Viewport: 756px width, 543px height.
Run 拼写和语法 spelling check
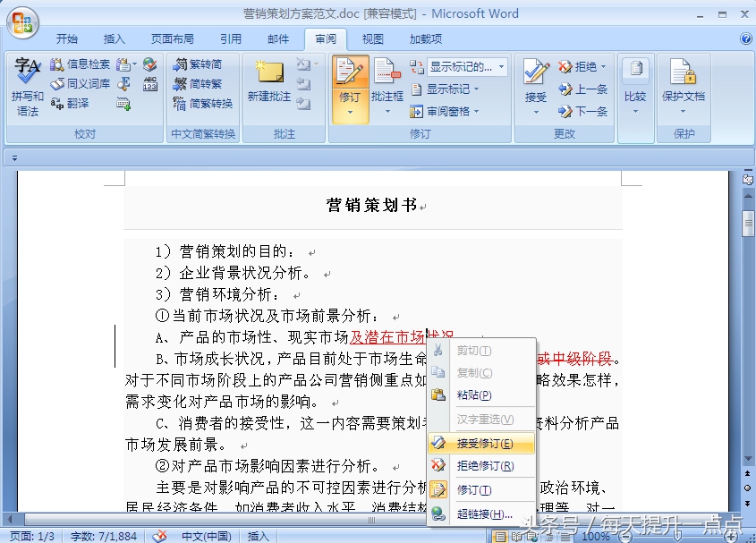[x=28, y=87]
